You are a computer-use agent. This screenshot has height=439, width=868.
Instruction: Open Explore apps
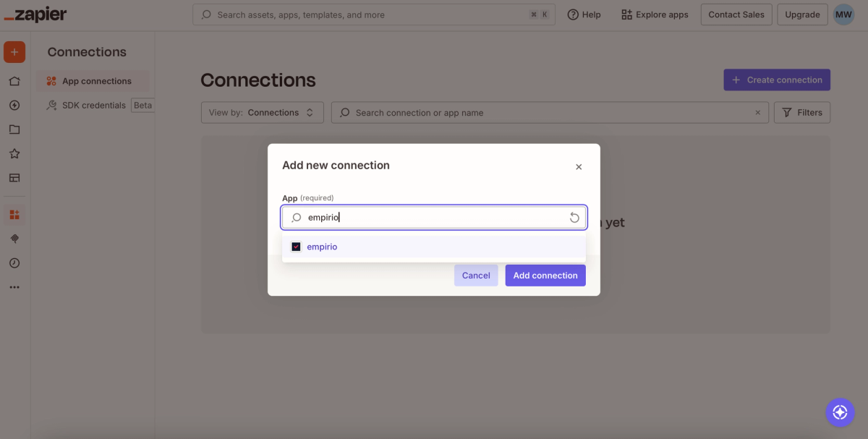[x=655, y=14]
